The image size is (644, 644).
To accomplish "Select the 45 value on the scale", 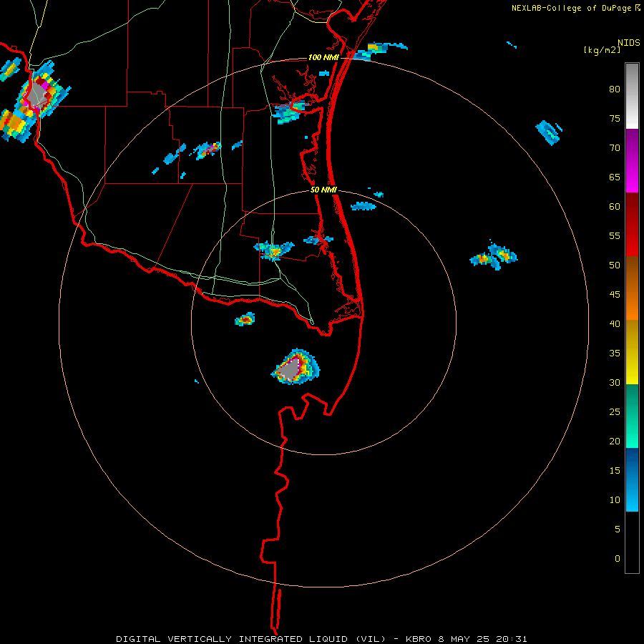I will 615,295.
